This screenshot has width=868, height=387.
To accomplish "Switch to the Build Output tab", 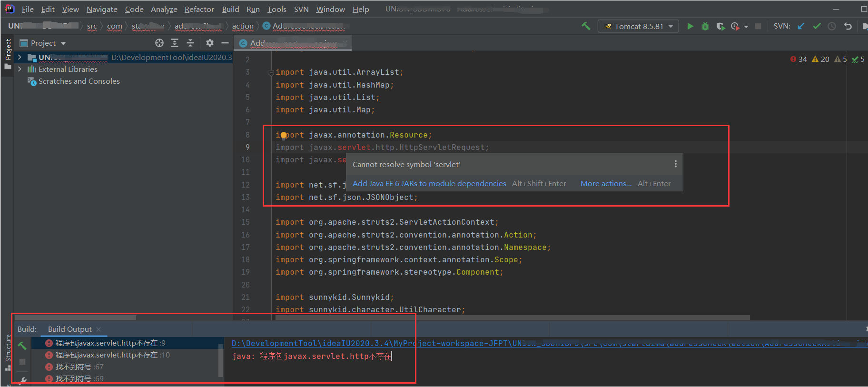I will click(69, 329).
